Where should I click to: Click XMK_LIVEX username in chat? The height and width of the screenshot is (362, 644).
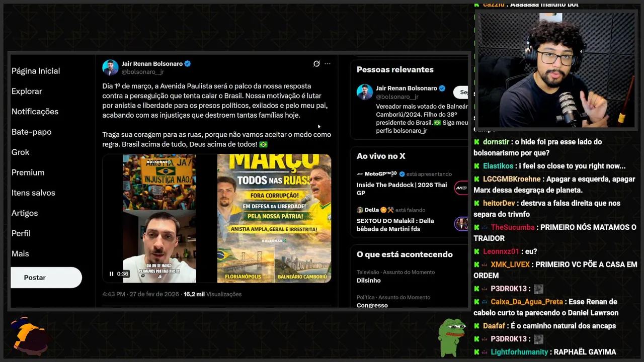[x=510, y=264]
